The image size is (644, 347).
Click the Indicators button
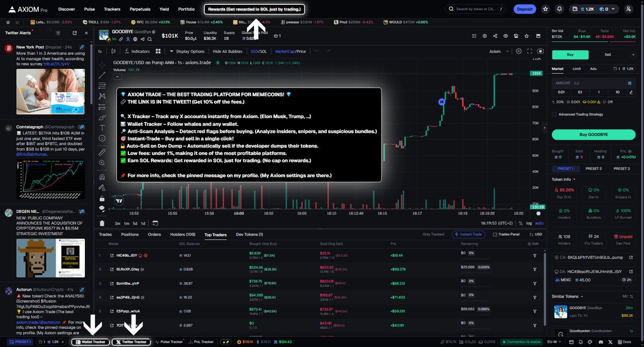(x=136, y=52)
